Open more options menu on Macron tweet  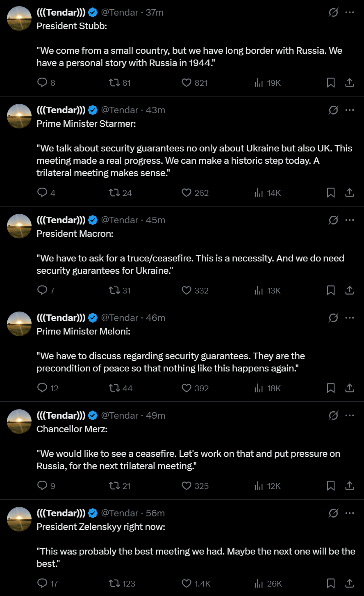349,220
